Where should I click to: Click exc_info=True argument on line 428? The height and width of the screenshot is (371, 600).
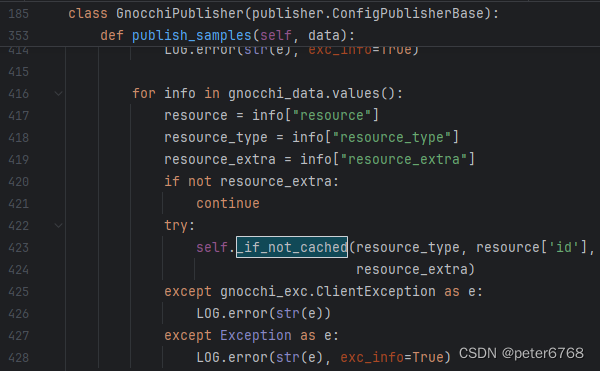click(391, 358)
